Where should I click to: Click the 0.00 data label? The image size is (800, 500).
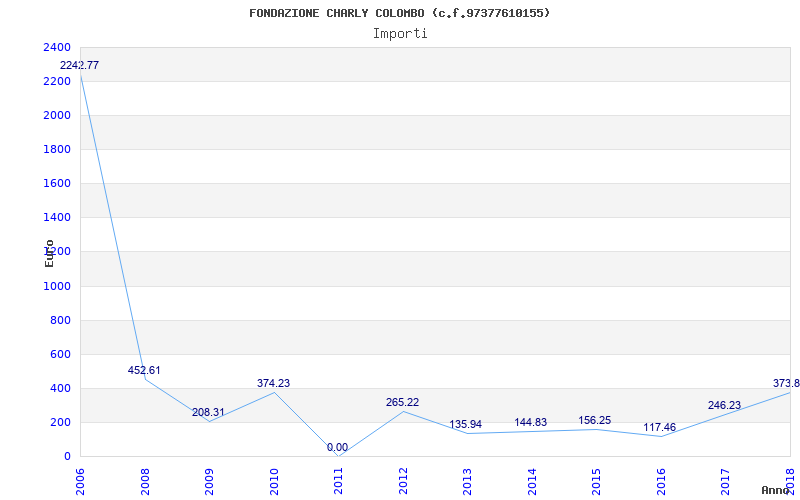[x=337, y=447]
